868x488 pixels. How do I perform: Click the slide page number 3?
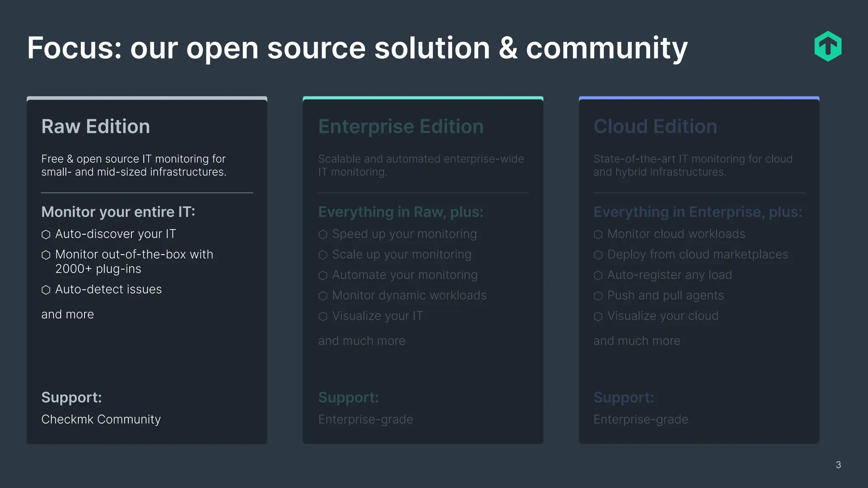[x=838, y=465]
